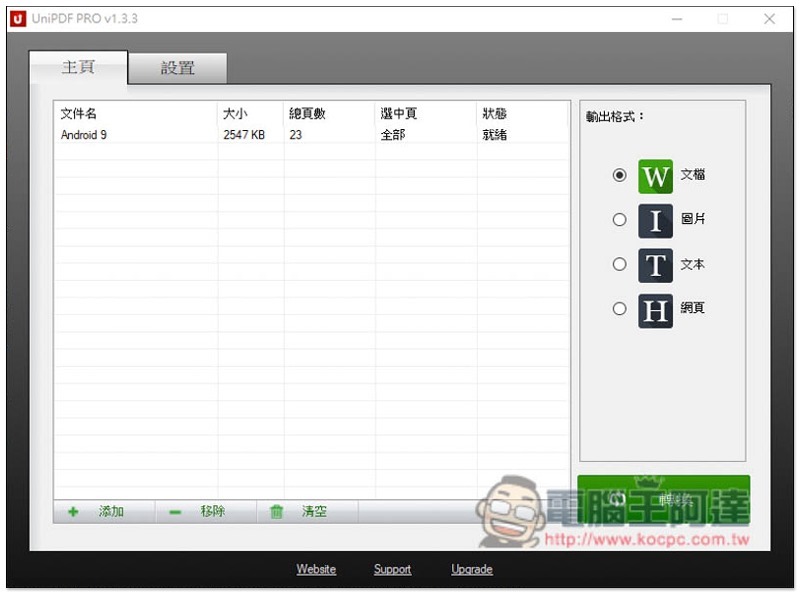Switch to the 主頁 tab
Screen dimensions: 800x595
(78, 67)
